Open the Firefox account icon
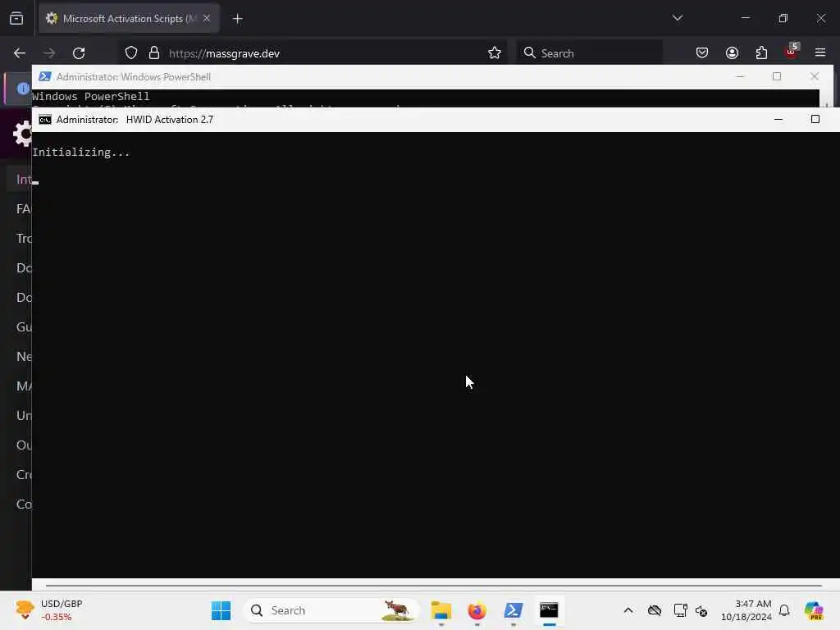 point(732,53)
